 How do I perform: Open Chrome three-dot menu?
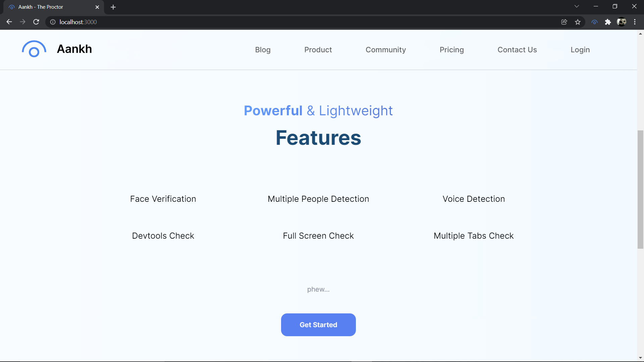(x=635, y=22)
